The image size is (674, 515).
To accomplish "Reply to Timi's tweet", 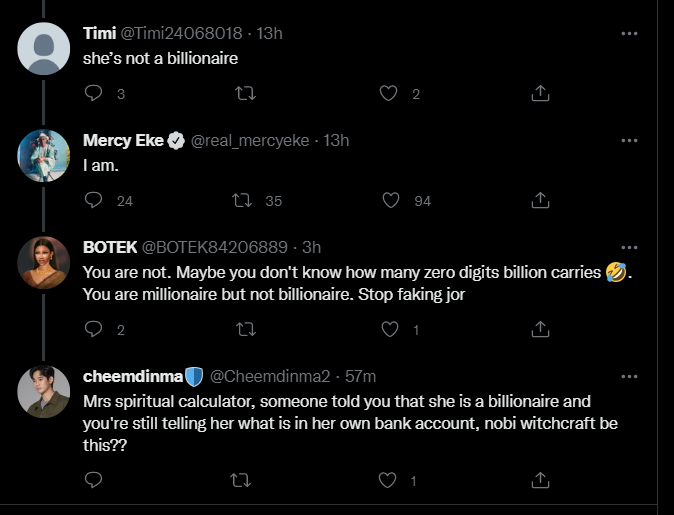I will coord(94,94).
